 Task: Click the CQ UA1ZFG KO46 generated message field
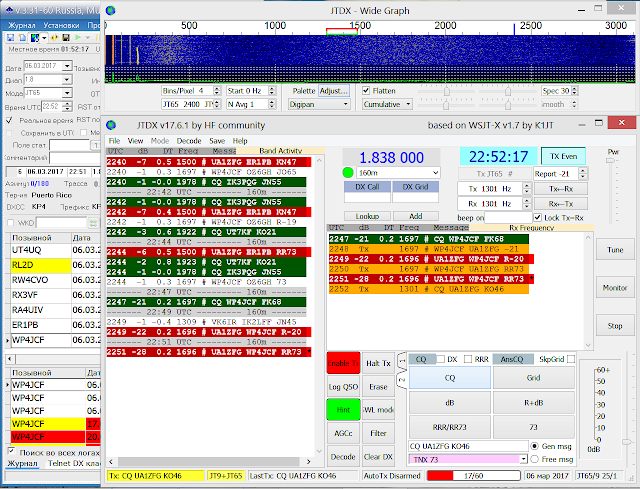(468, 446)
